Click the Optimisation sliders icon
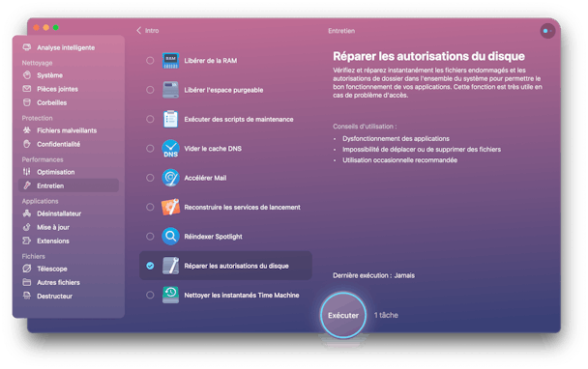 [x=27, y=172]
